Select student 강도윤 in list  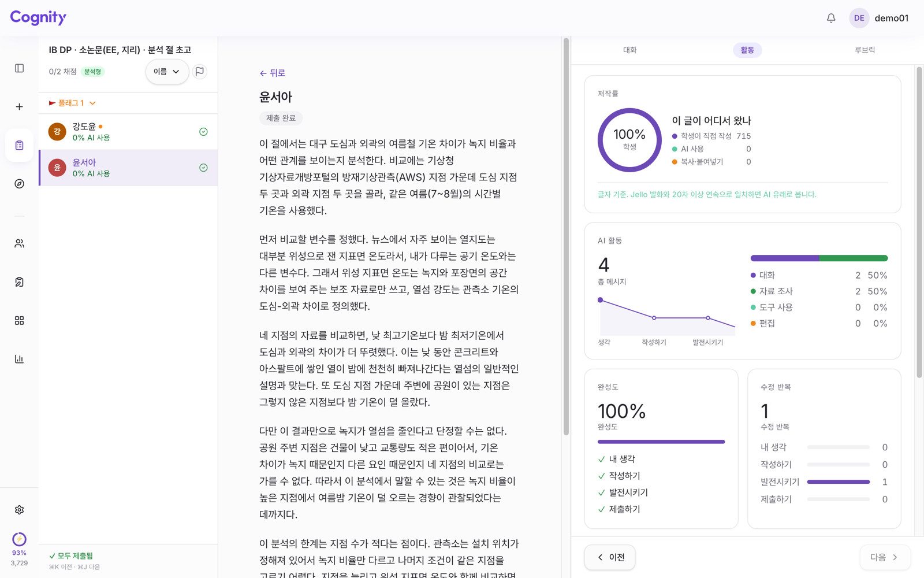pyautogui.click(x=128, y=132)
